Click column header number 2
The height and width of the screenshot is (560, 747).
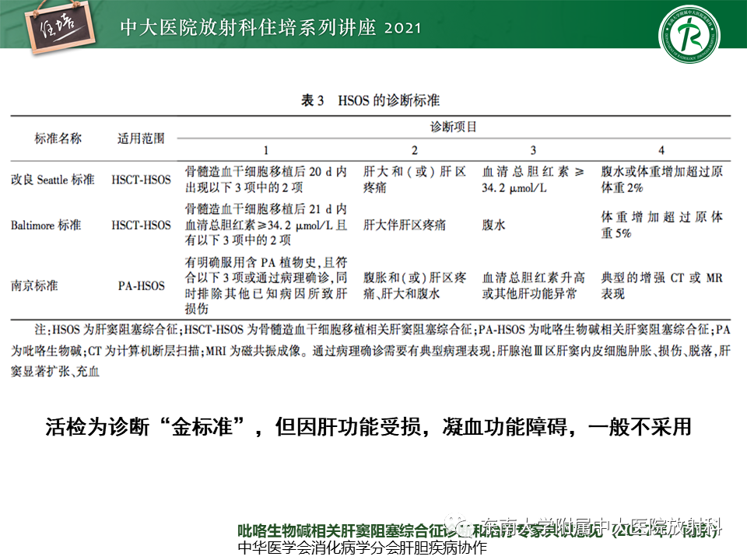(415, 150)
